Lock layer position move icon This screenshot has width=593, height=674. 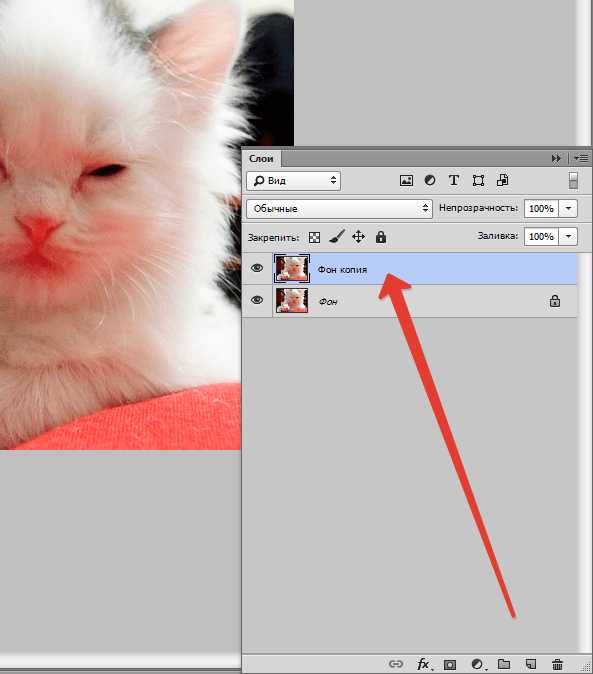pos(358,237)
